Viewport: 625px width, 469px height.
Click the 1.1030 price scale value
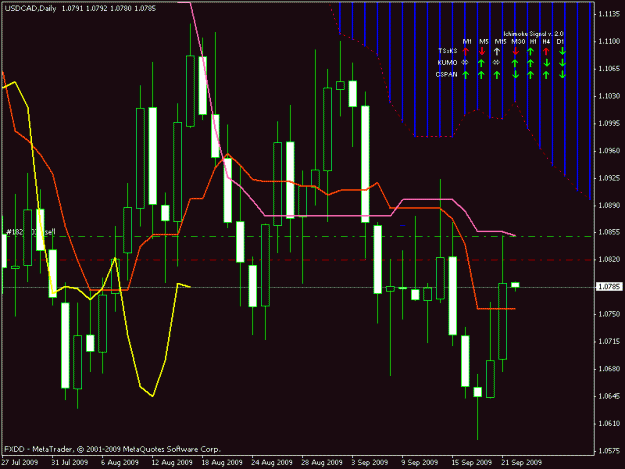point(609,96)
